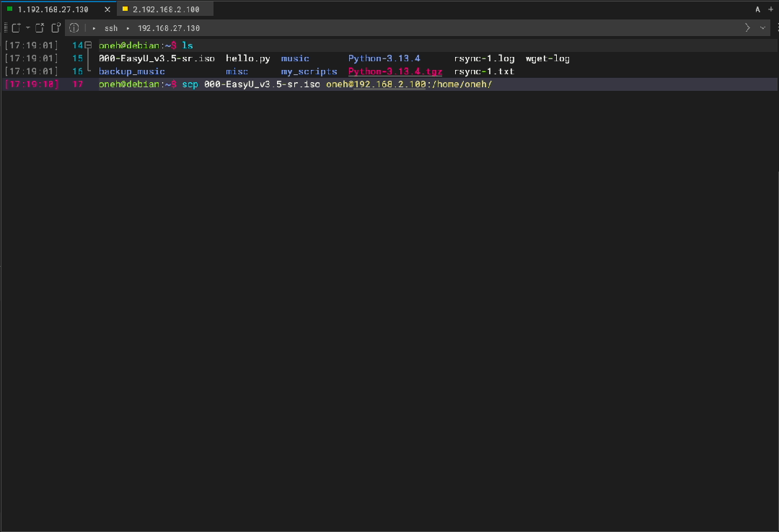Click the [17:19:01] timestamp on line 14
The image size is (779, 532).
click(31, 45)
